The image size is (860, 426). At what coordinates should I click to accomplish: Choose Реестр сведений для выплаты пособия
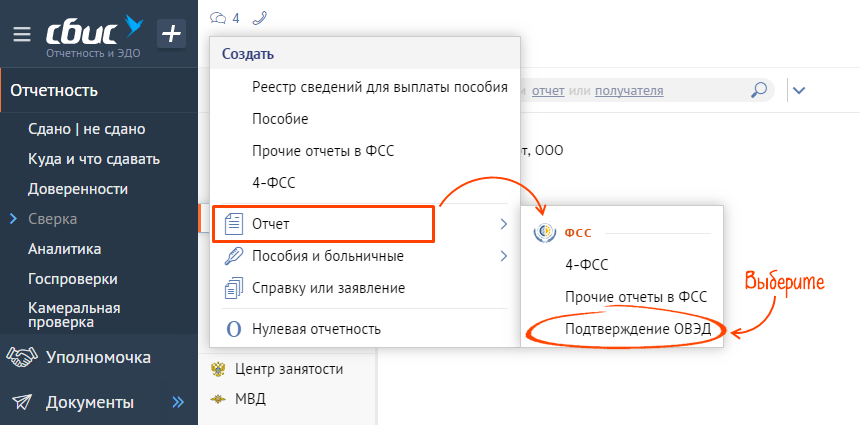(380, 87)
